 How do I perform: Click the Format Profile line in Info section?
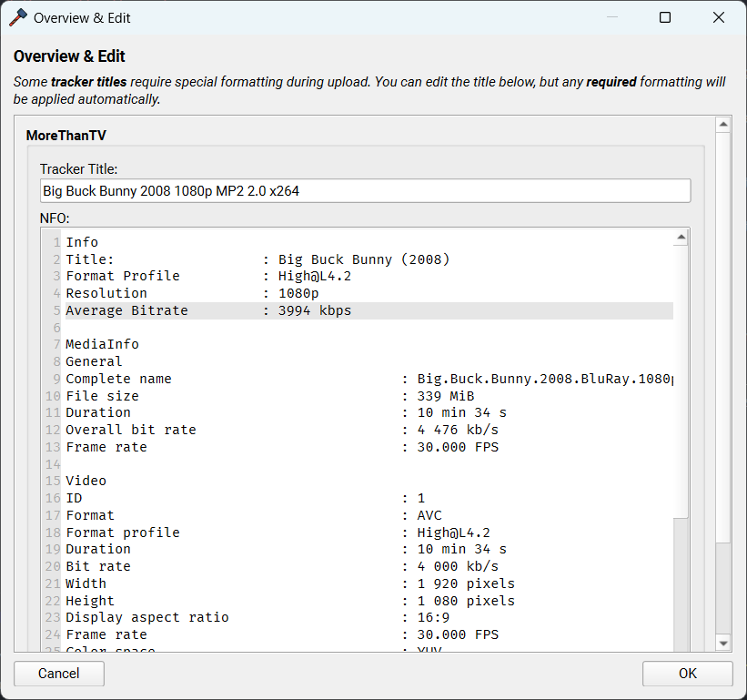point(123,276)
